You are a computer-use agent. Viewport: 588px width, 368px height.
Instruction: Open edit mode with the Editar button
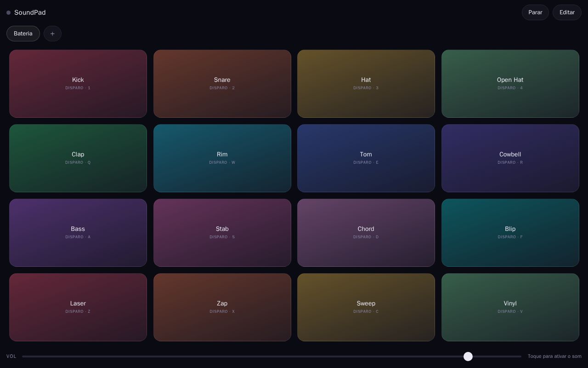pyautogui.click(x=567, y=12)
